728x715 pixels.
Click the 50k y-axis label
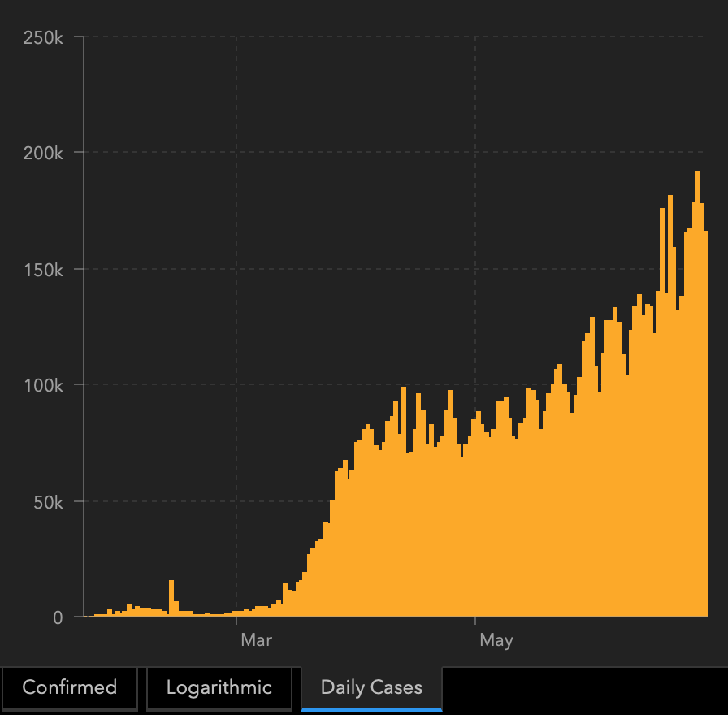pyautogui.click(x=47, y=502)
